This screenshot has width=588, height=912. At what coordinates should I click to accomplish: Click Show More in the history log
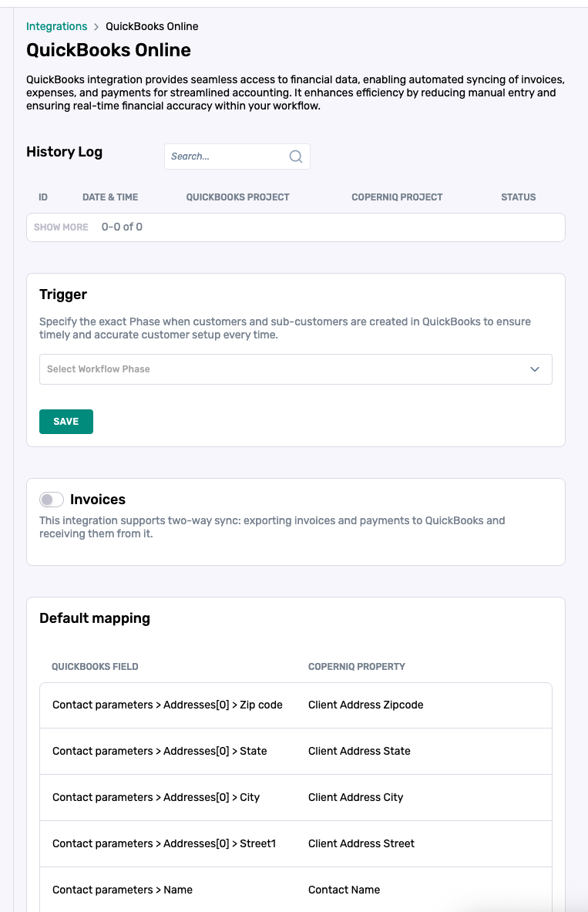click(61, 227)
